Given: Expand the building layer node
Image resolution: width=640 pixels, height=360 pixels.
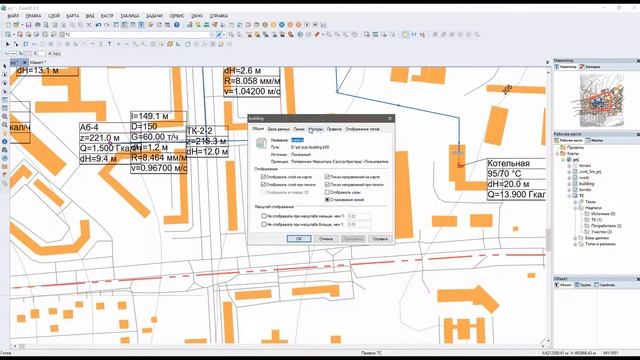Looking at the screenshot, I should coord(569,184).
